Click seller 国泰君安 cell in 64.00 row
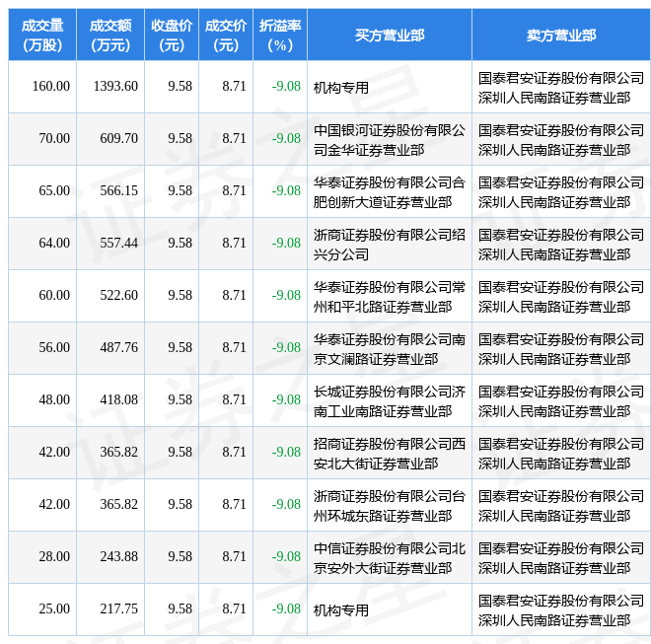651x644 pixels. click(x=561, y=245)
